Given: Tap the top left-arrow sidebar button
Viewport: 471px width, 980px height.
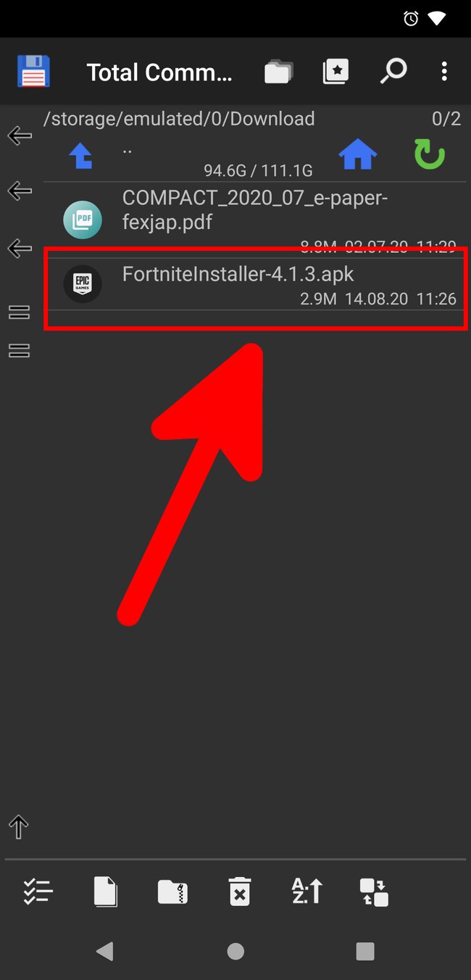Looking at the screenshot, I should tap(20, 136).
